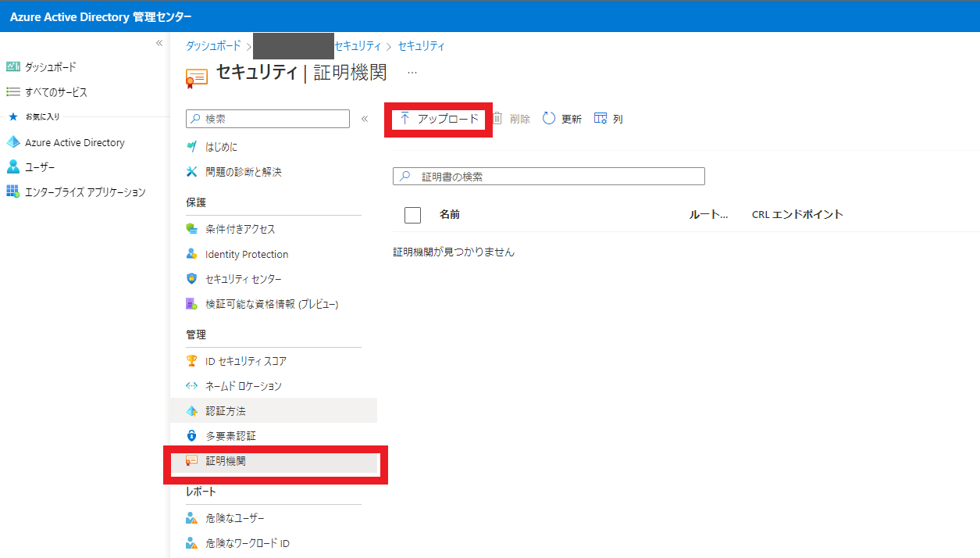
Task: Click the upload arrow icon
Action: click(x=404, y=119)
